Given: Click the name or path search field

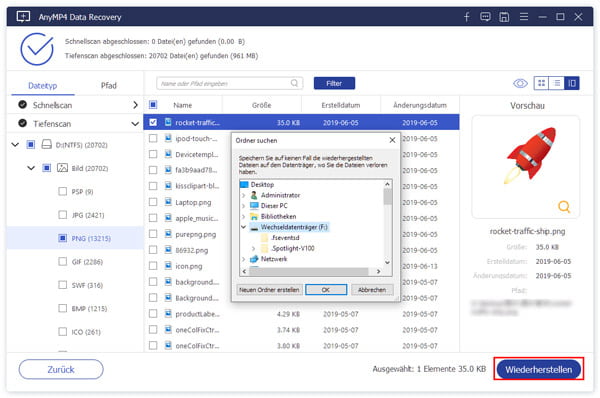Looking at the screenshot, I should (230, 83).
